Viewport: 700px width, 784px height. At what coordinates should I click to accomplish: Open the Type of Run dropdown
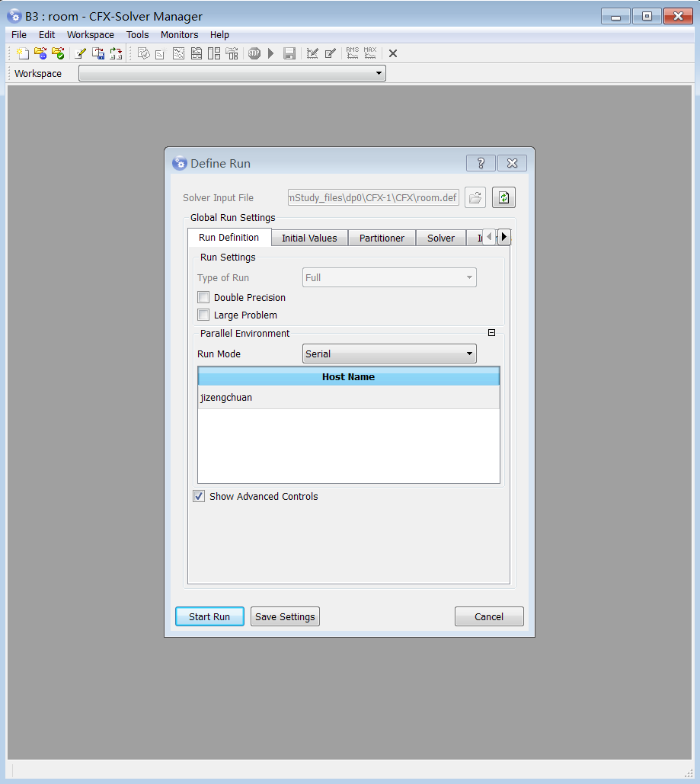pyautogui.click(x=389, y=277)
